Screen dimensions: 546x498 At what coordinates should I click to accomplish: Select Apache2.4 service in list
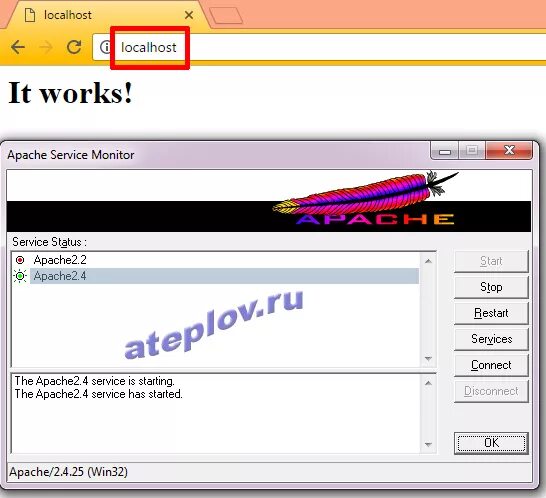(x=224, y=276)
